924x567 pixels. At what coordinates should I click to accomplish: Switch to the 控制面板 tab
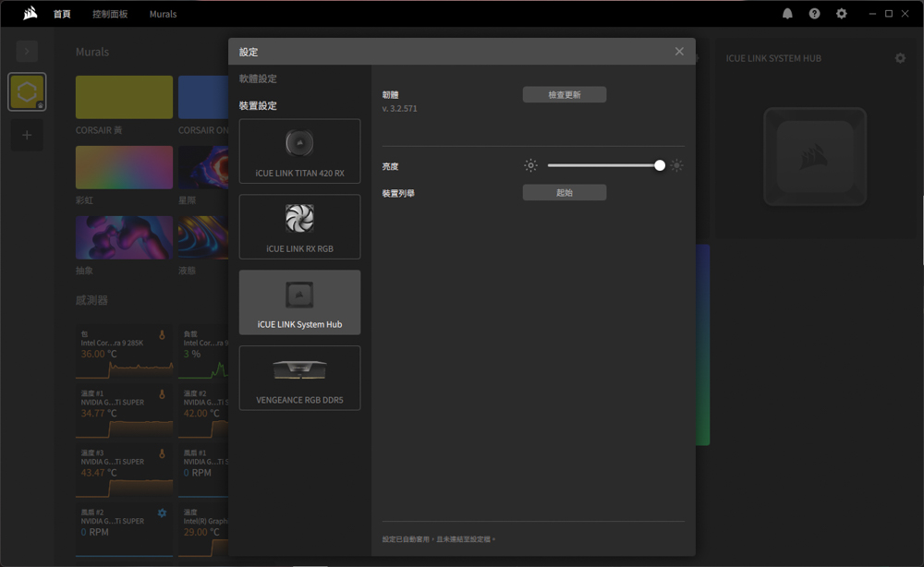110,14
